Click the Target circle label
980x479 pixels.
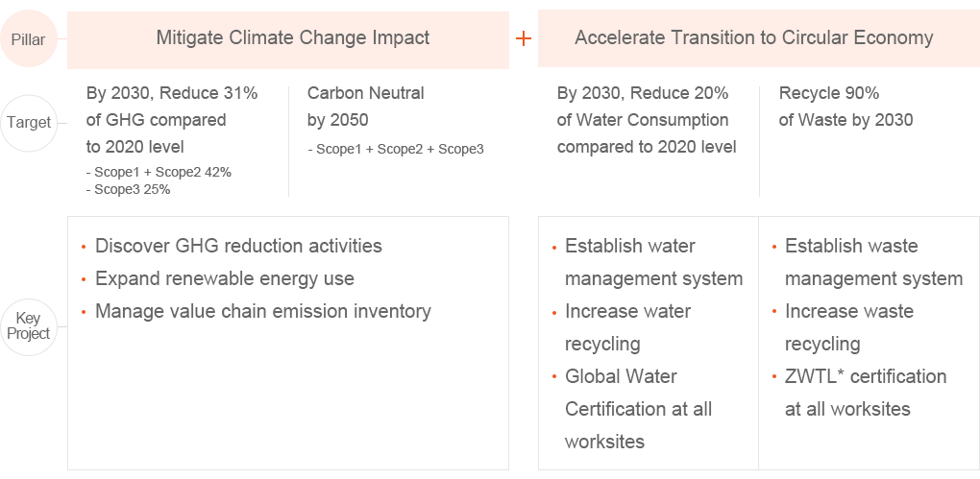29,123
